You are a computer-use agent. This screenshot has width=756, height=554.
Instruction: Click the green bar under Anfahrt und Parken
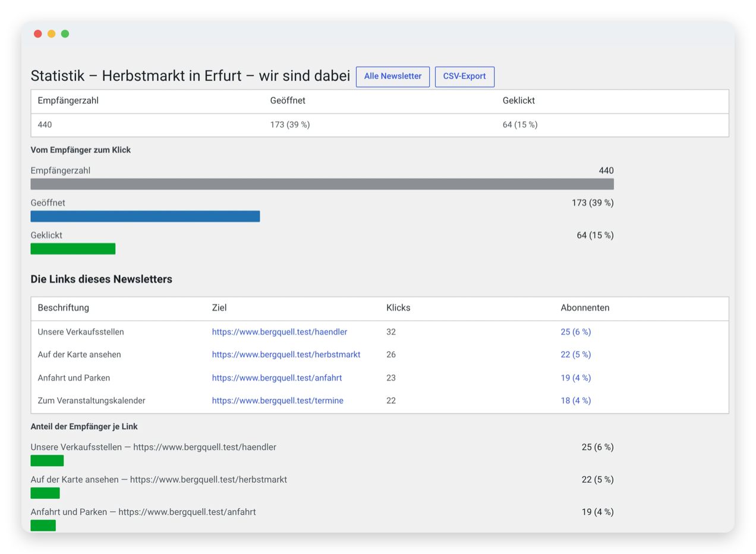[43, 525]
